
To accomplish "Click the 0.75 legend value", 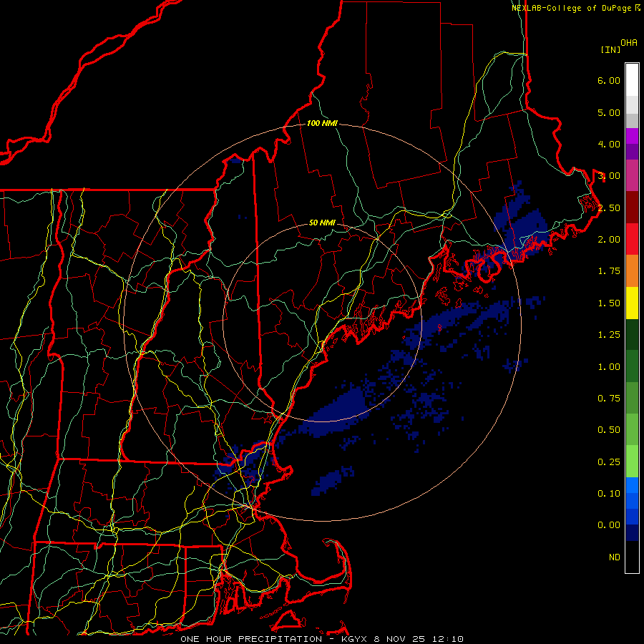I will click(x=608, y=399).
